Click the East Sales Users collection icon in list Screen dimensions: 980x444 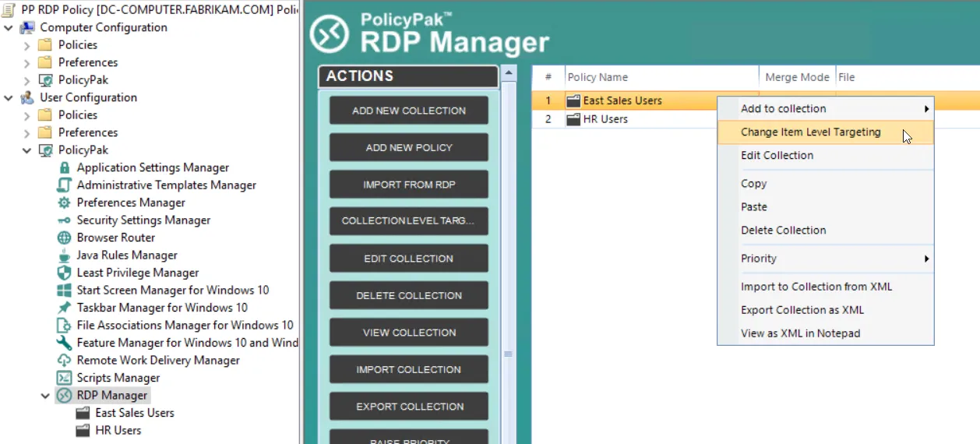(x=573, y=100)
